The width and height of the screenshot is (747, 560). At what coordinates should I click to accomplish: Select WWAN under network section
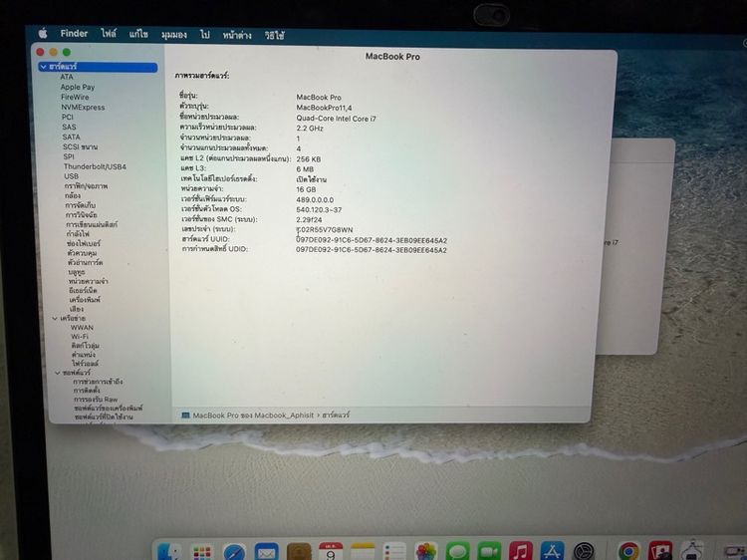82,328
